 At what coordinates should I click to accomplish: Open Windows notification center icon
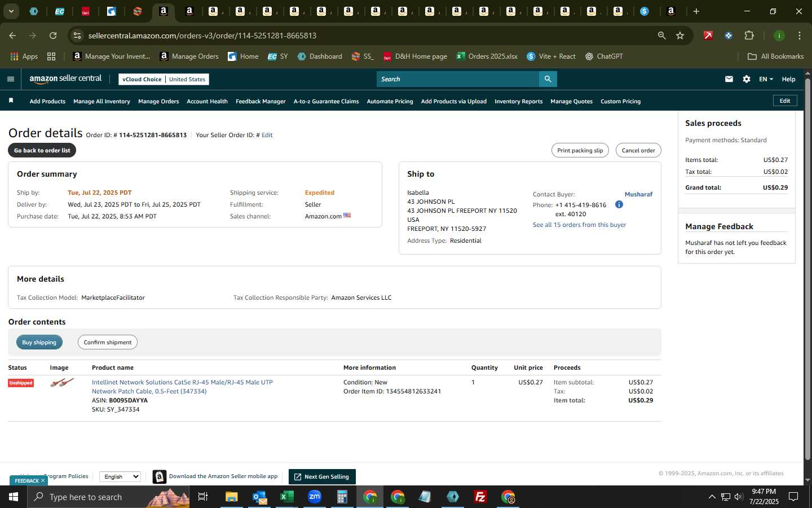[793, 497]
